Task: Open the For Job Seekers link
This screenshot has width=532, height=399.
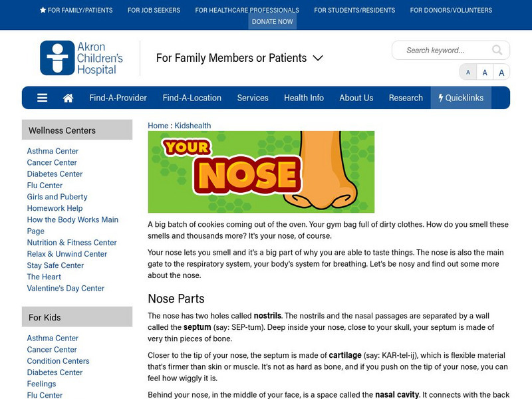Action: pos(154,10)
